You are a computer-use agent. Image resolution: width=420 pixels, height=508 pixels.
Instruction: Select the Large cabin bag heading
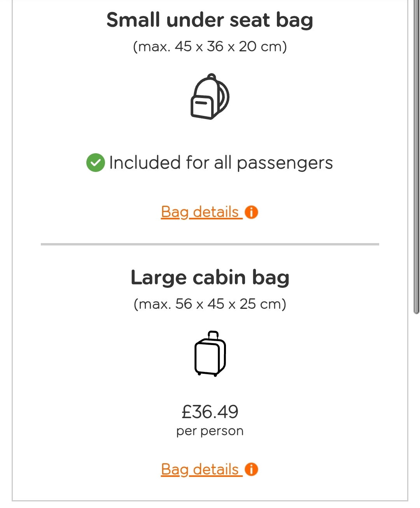tap(210, 278)
